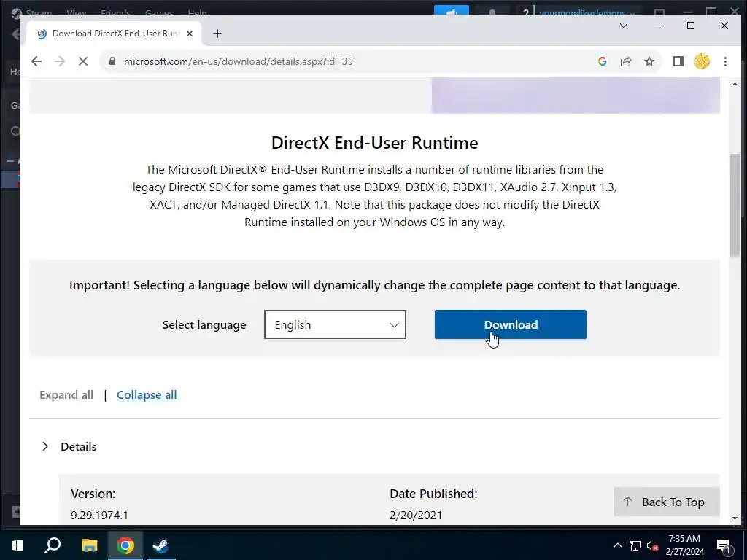Click the scrollbar down arrow

click(735, 518)
